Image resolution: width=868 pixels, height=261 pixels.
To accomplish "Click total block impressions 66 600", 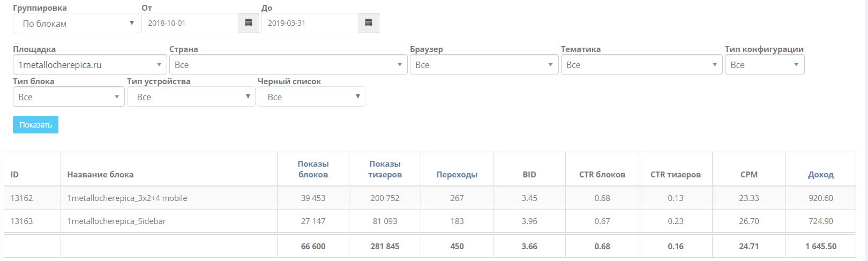I will tap(313, 247).
